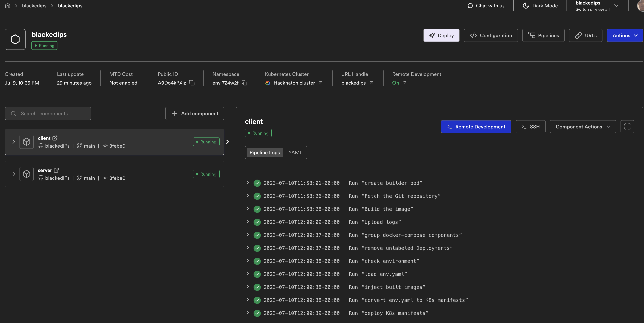644x323 pixels.
Task: Open URL Handle blackedips link arrow
Action: [x=371, y=83]
